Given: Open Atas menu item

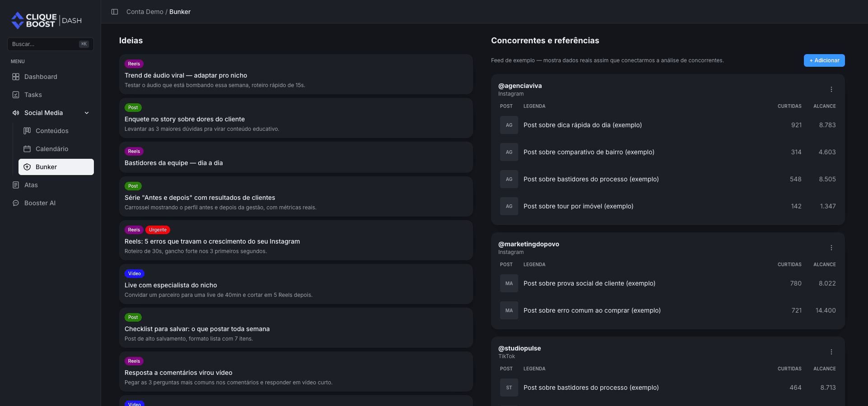Looking at the screenshot, I should tap(51, 185).
